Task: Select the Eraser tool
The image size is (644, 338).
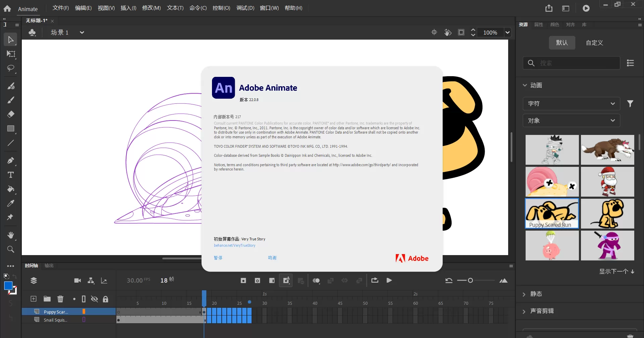Action: click(x=10, y=114)
